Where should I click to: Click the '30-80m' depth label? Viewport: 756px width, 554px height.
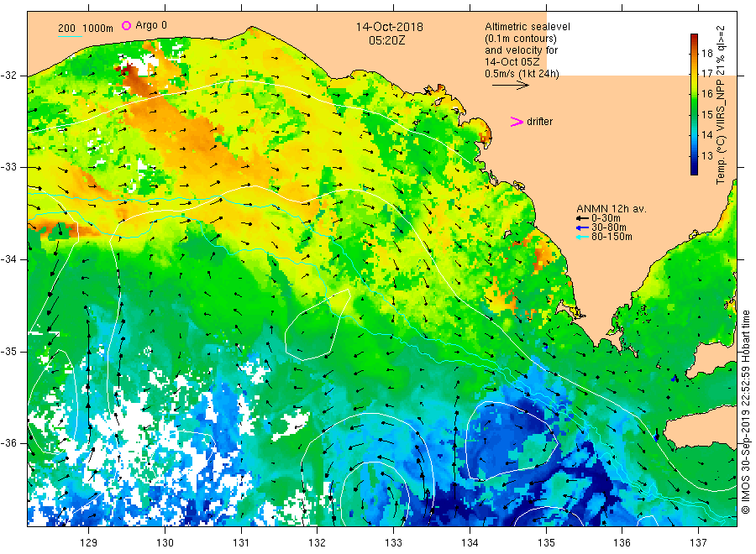click(x=609, y=227)
